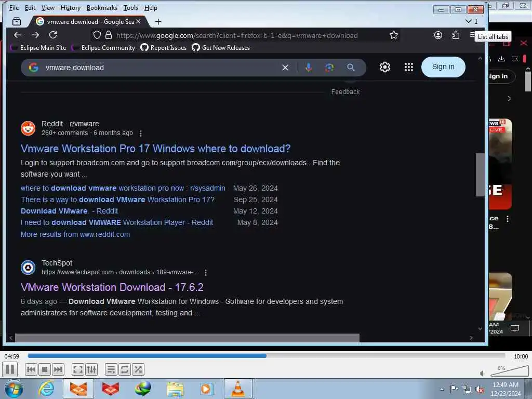Click the Sign in button
532x399 pixels.
(443, 67)
